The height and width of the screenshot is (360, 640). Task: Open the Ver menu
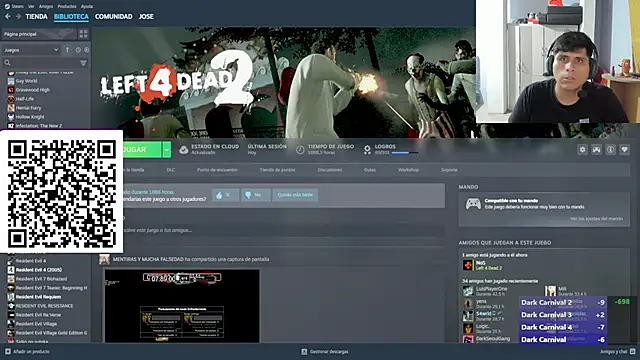(31, 6)
